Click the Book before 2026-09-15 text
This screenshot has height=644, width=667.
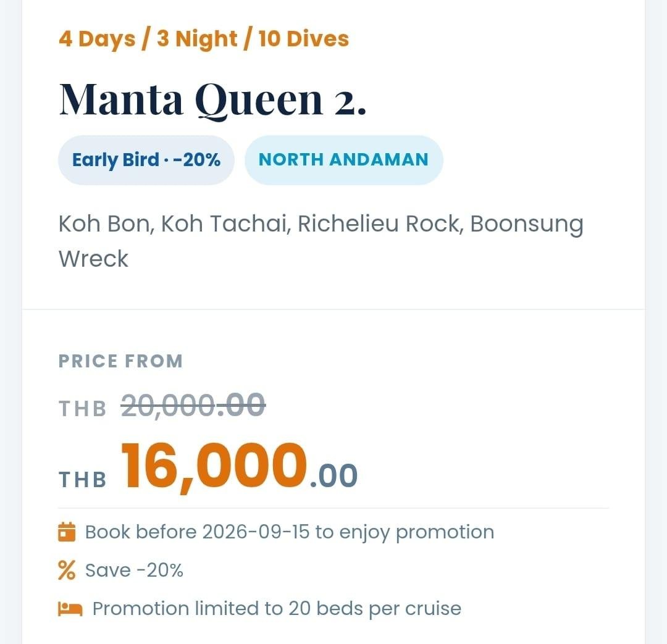pyautogui.click(x=290, y=532)
